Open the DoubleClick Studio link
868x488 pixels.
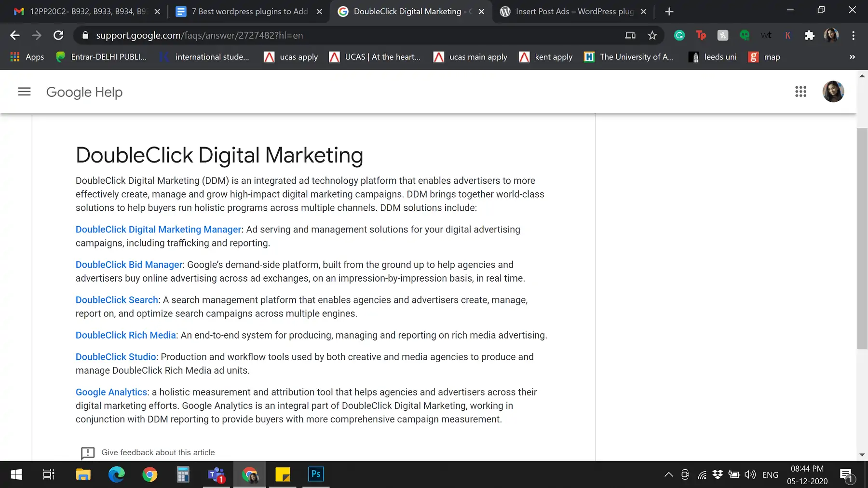pos(116,357)
